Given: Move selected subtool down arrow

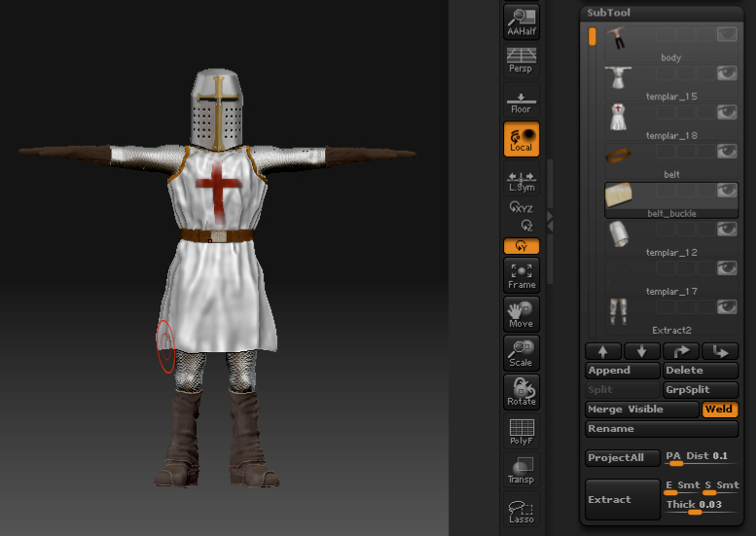Looking at the screenshot, I should point(642,351).
